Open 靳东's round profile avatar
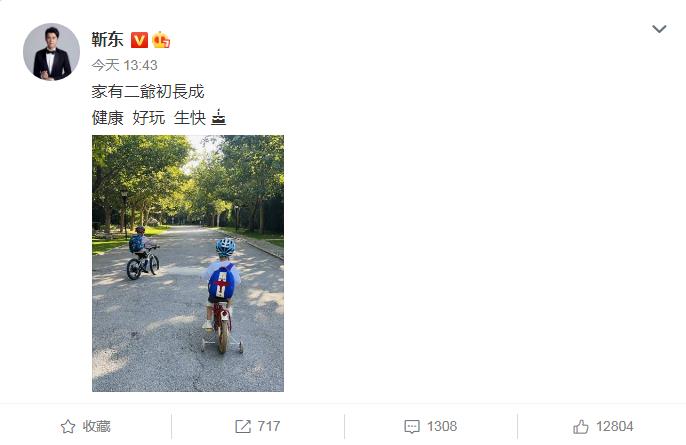Screen dimensions: 686x445 pyautogui.click(x=51, y=52)
